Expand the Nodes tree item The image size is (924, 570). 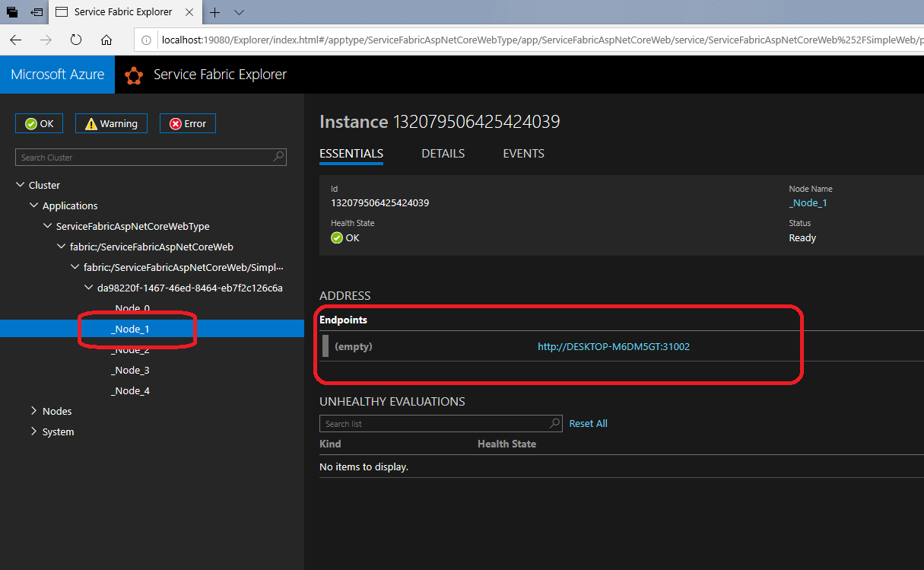33,410
